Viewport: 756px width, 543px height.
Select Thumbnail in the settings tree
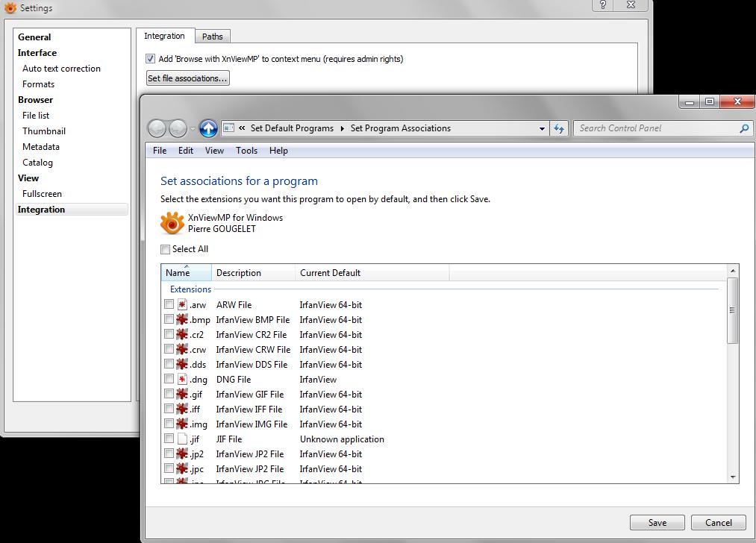coord(44,131)
